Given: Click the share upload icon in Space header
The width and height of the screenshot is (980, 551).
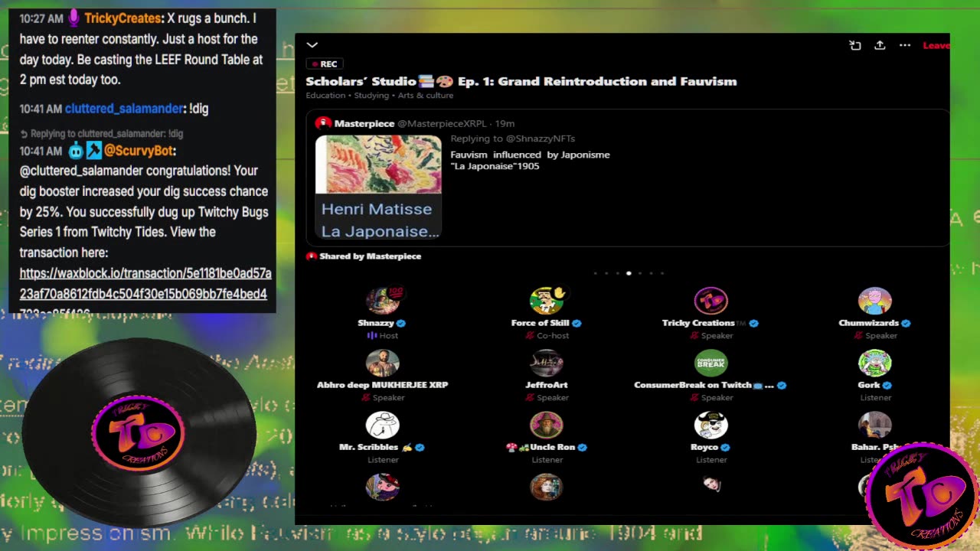Looking at the screenshot, I should [x=880, y=45].
